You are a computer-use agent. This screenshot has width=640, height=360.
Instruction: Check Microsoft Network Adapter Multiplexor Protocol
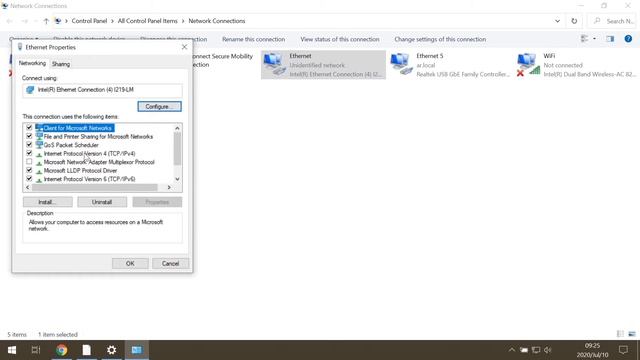tap(29, 162)
